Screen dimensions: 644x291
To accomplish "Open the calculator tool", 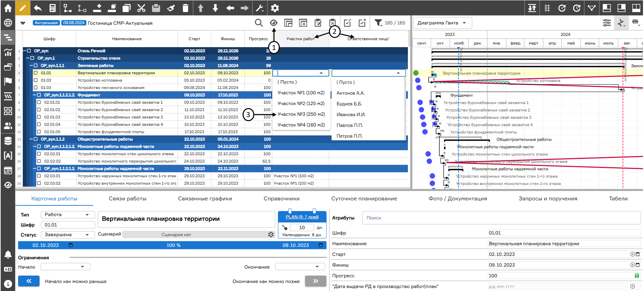I will coord(52,8).
